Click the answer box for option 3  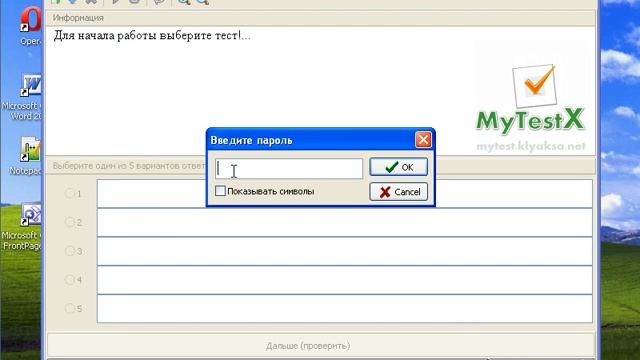(x=344, y=251)
